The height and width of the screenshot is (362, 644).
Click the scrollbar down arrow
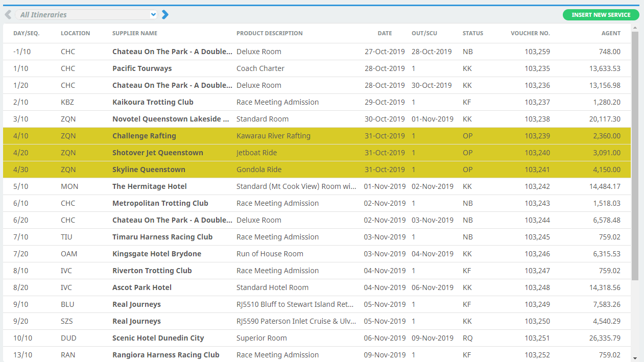pyautogui.click(x=635, y=358)
